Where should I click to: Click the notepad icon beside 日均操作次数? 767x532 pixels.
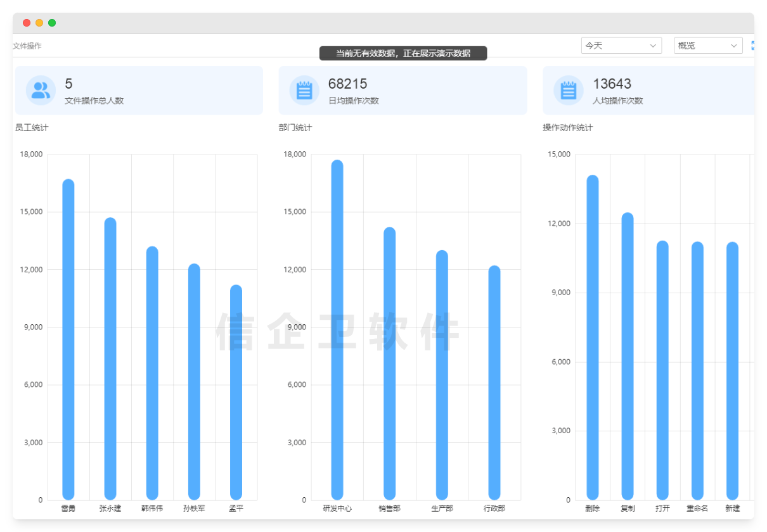pyautogui.click(x=304, y=90)
